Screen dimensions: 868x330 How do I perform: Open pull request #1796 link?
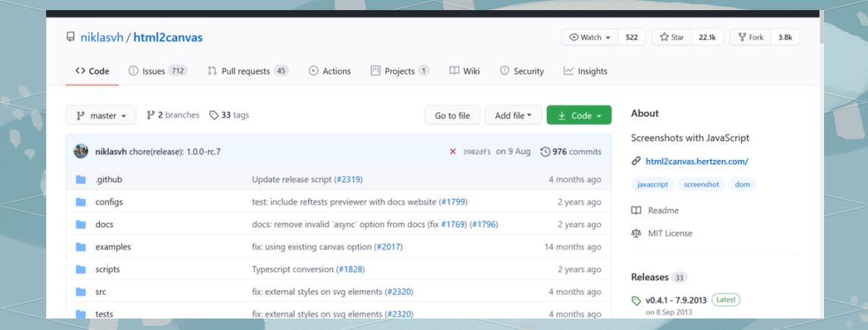click(484, 225)
